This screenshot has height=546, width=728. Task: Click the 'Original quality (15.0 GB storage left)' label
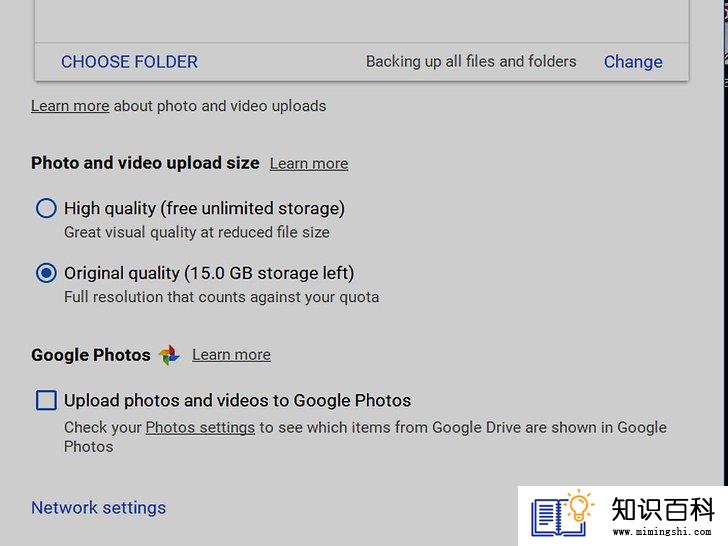pos(209,273)
